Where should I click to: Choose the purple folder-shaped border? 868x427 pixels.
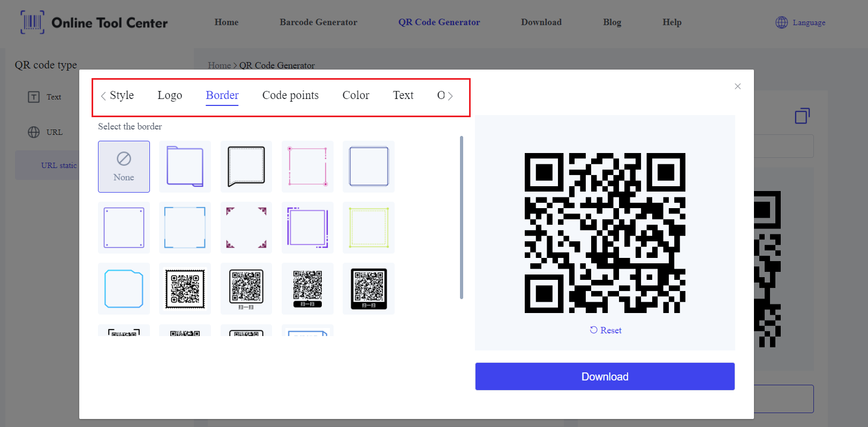(x=185, y=166)
